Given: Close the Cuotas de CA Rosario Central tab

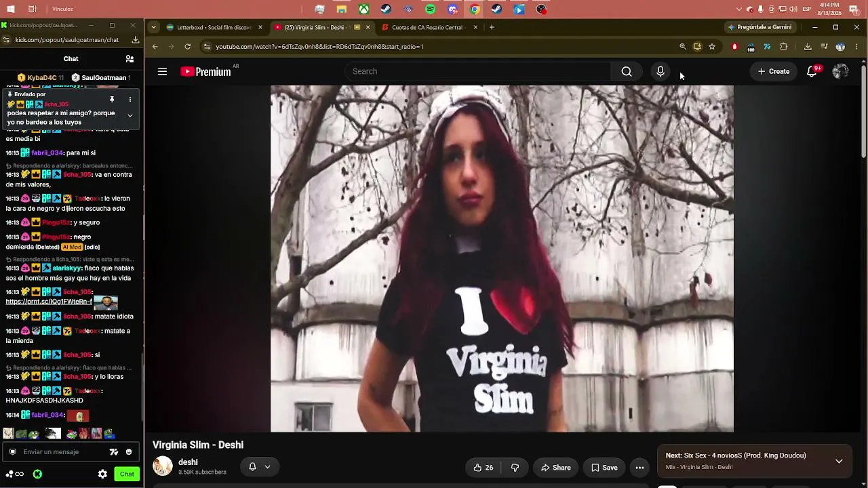Looking at the screenshot, I should pyautogui.click(x=475, y=27).
